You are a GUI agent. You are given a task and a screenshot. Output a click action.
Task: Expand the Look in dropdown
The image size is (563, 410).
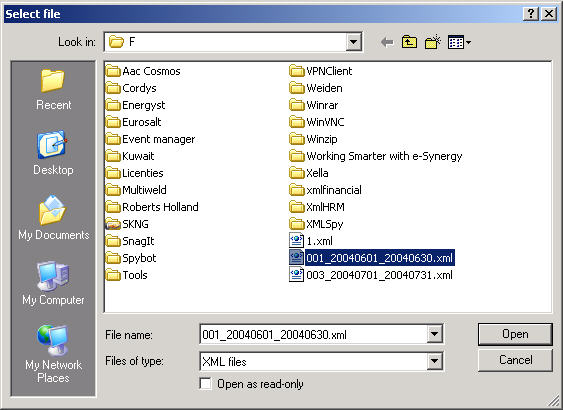point(353,42)
